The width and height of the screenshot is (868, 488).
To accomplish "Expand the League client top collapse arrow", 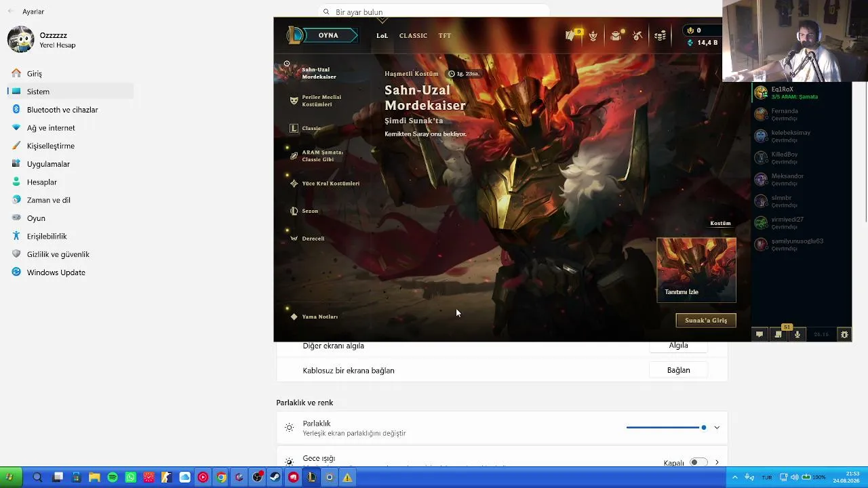I will (382, 21).
